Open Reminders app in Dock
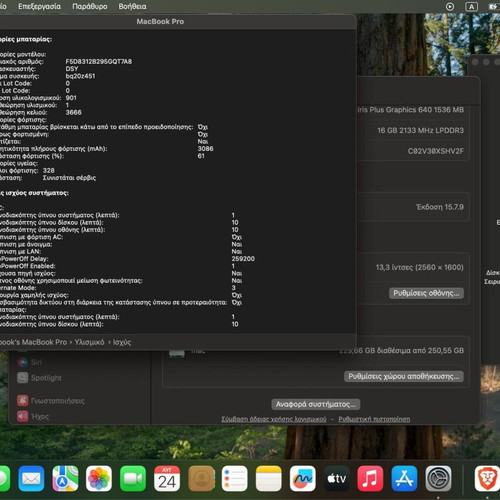The height and width of the screenshot is (500, 500). (234, 479)
